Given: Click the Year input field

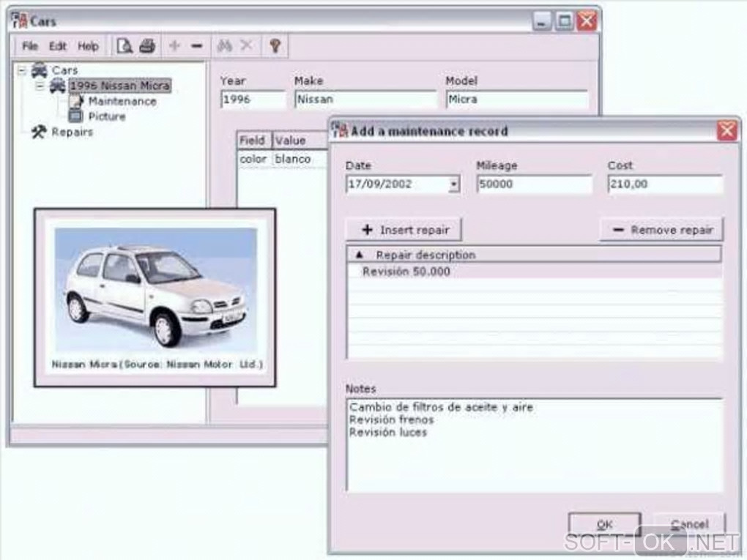Looking at the screenshot, I should click(x=253, y=100).
